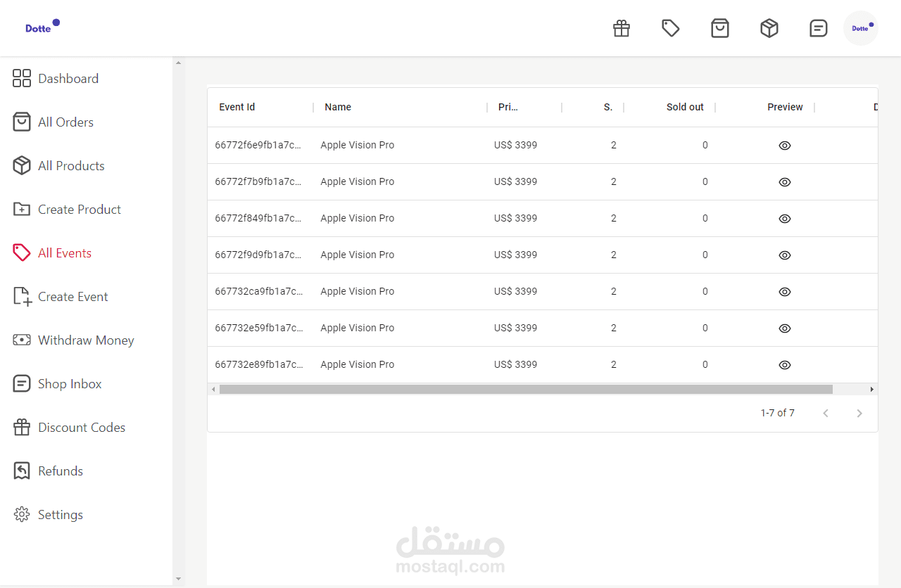Open Withdraw Money page link

(86, 340)
